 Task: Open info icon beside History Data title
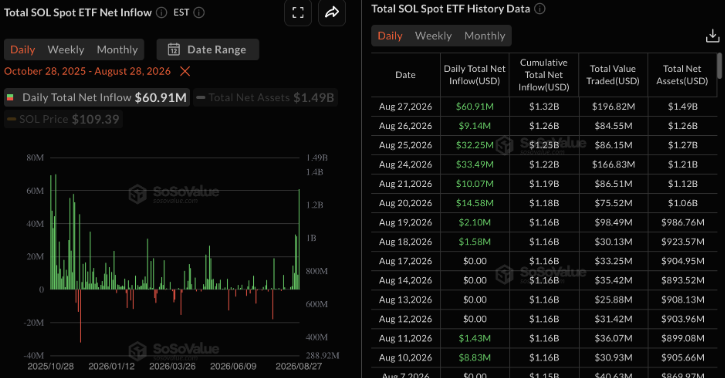pos(540,9)
